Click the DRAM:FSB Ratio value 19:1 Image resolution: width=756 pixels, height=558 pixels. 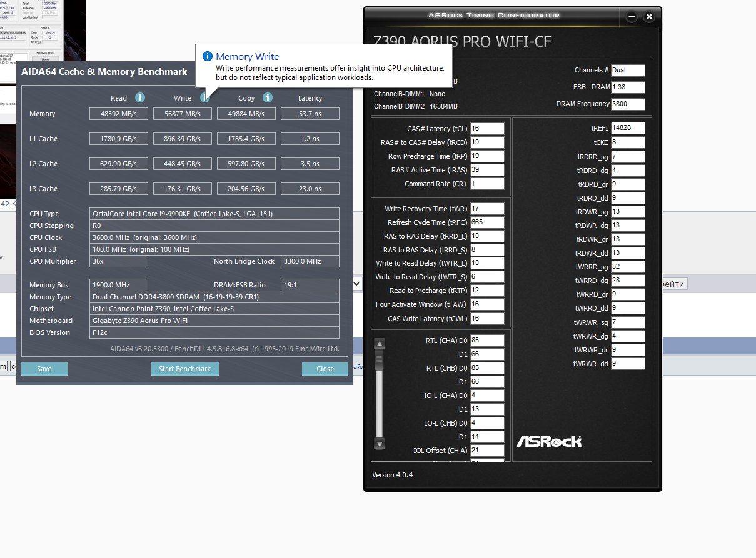click(310, 285)
